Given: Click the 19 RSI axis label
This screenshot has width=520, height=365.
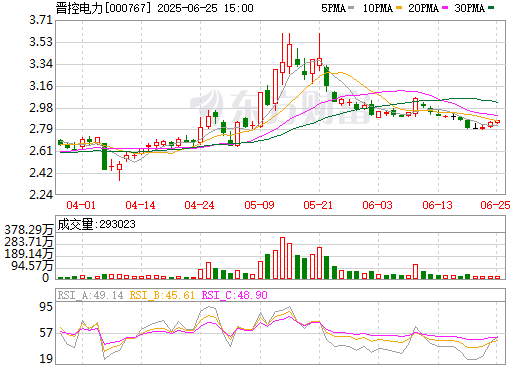Looking at the screenshot, I should (46, 359).
